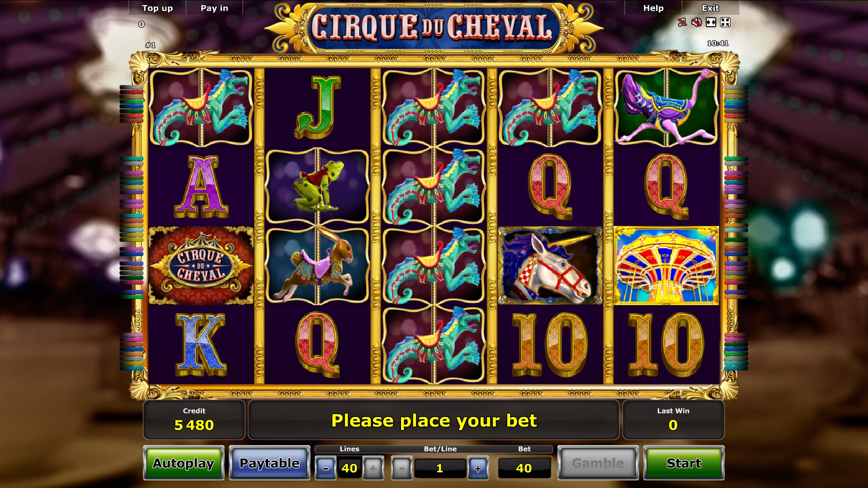The image size is (868, 488).
Task: Spin the reels with Start
Action: click(684, 463)
